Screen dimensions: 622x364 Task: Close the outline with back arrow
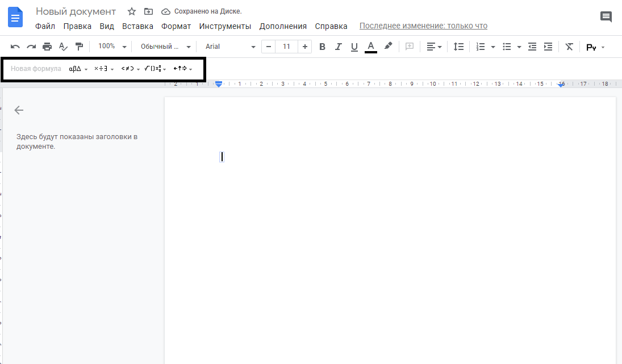19,110
